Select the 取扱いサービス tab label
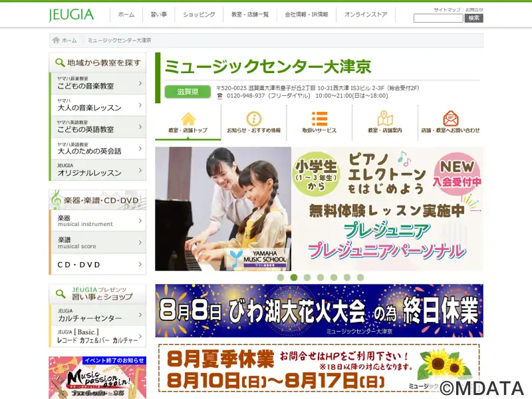The image size is (532, 399). point(319,130)
